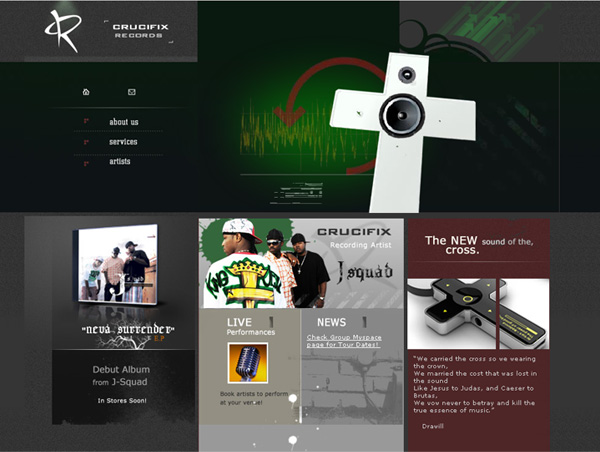Click the home icon in navigation

click(x=86, y=92)
